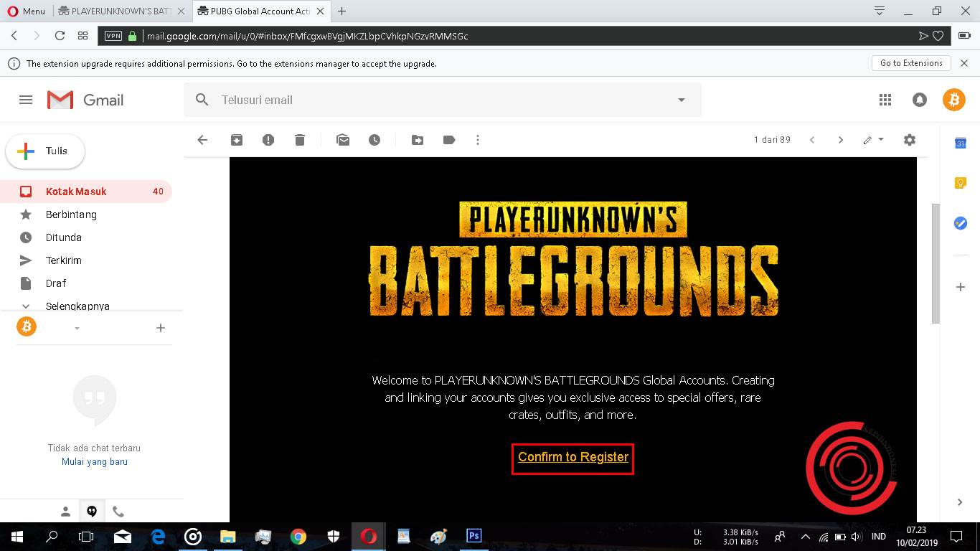The image size is (980, 551).
Task: Click the email vertical scrollbar
Action: (935, 263)
